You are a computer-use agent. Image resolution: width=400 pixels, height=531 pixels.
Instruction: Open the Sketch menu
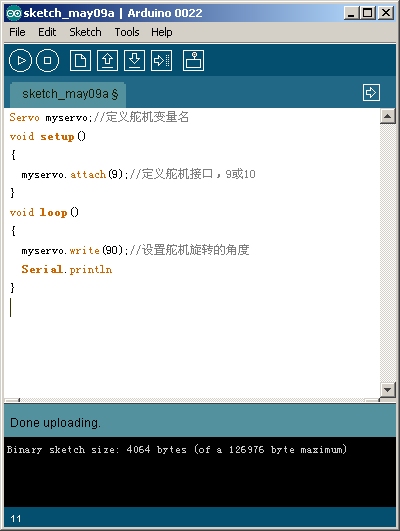click(85, 32)
